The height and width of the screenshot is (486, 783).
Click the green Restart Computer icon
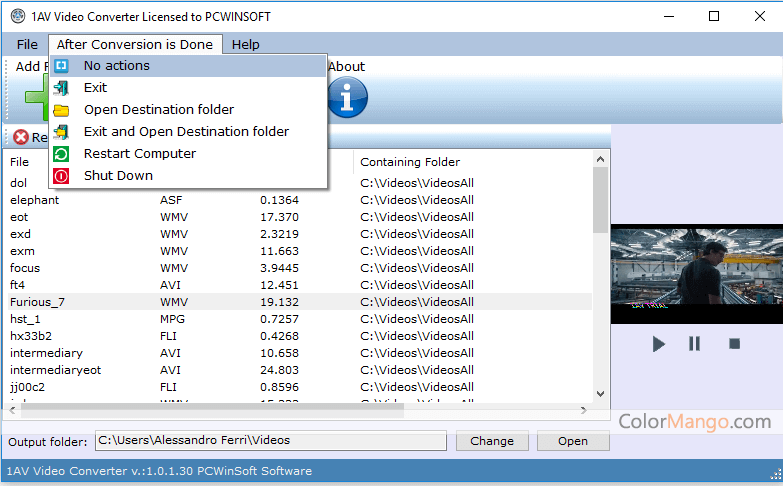[x=62, y=154]
